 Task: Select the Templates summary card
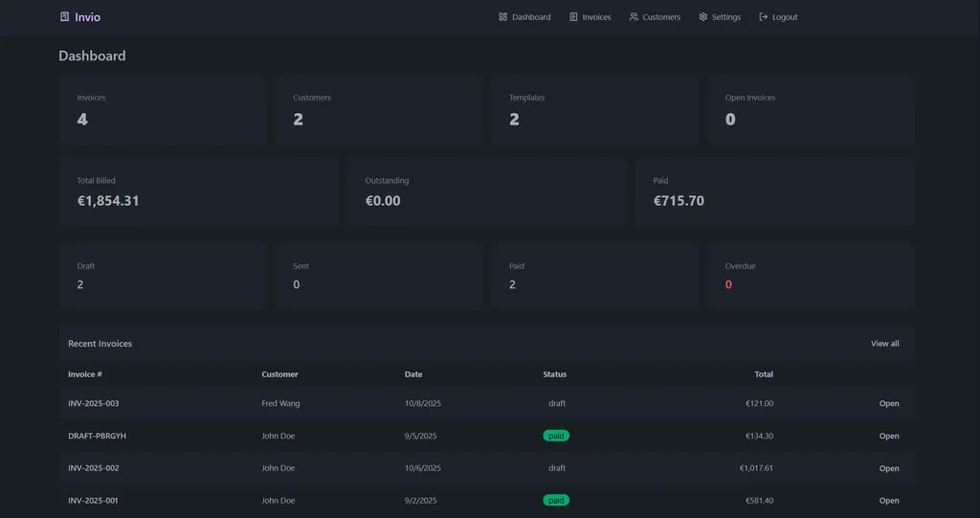click(x=594, y=109)
